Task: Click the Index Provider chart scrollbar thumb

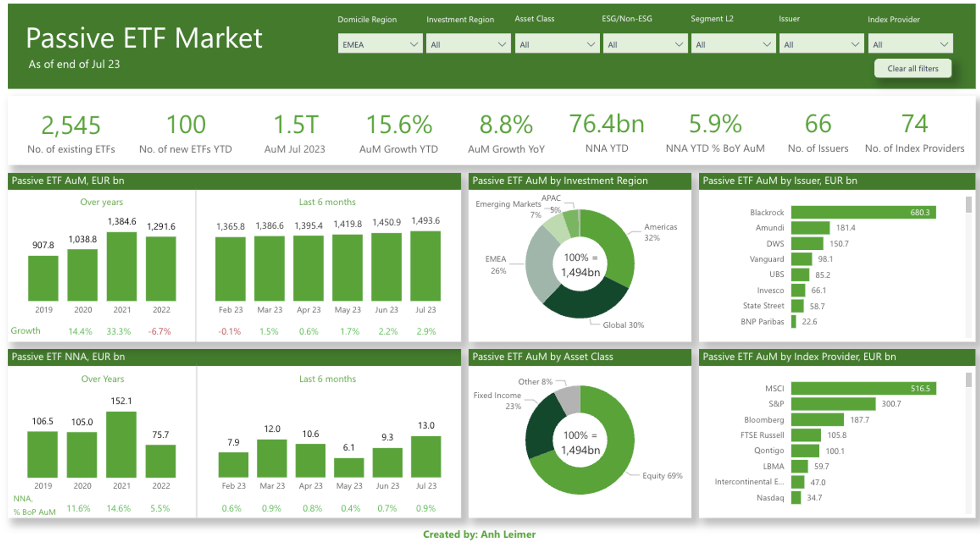Action: [x=968, y=380]
